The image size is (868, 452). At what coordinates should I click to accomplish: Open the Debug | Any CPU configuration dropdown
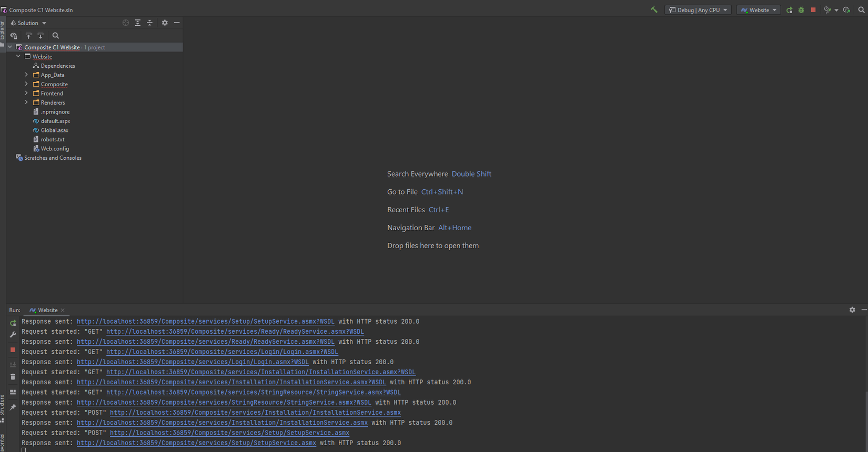click(x=698, y=10)
